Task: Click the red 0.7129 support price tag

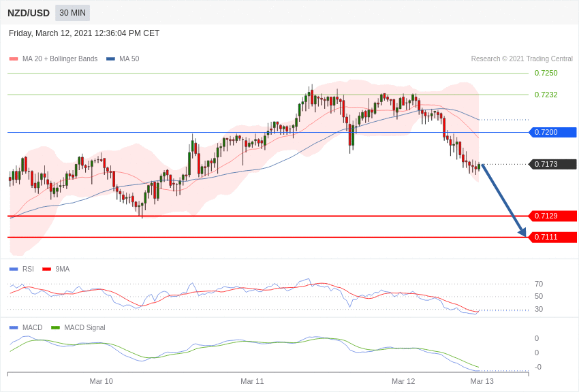Action: tap(552, 216)
